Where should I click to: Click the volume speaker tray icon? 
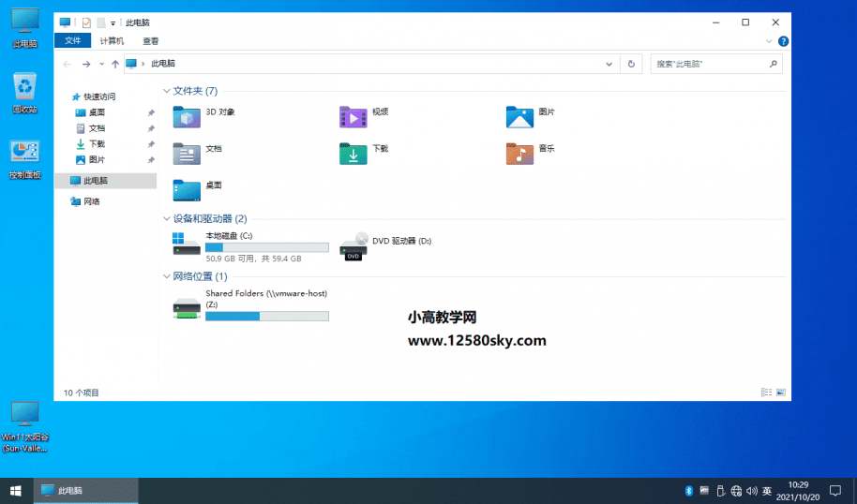click(752, 491)
